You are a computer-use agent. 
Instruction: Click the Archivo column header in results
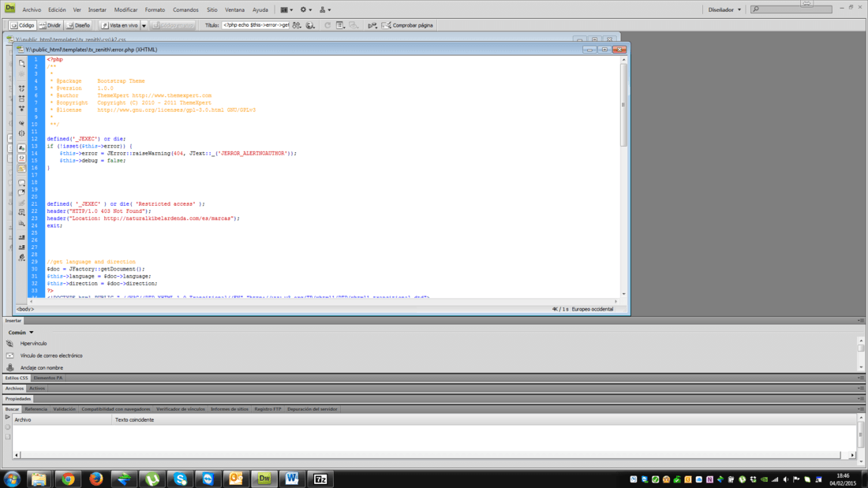pyautogui.click(x=62, y=420)
